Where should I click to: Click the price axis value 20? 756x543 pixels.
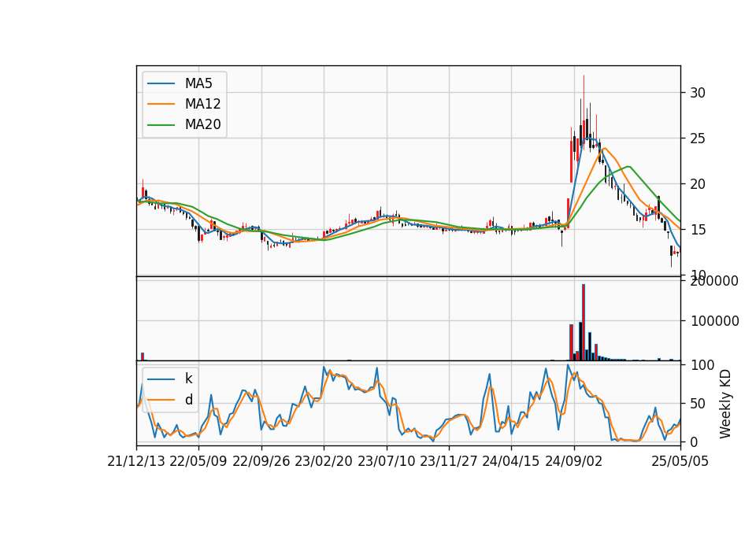(x=697, y=184)
